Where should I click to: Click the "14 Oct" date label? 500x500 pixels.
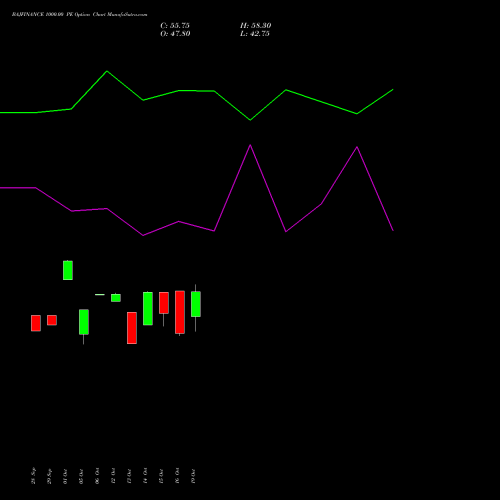(145, 477)
